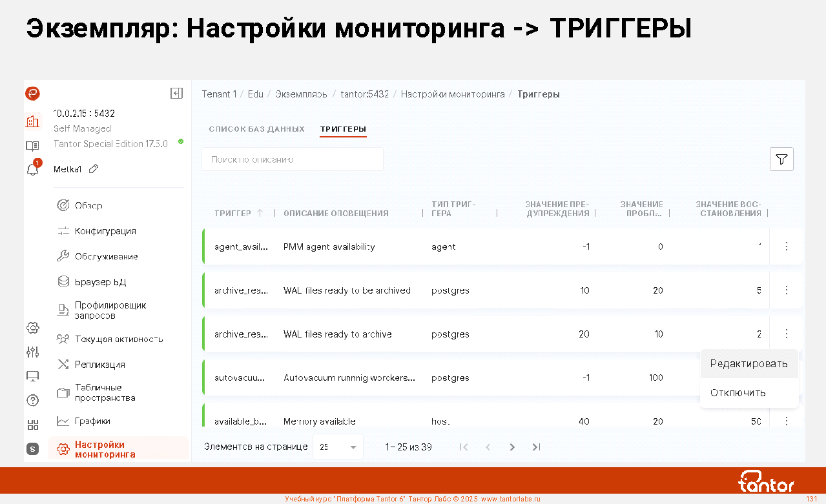Image resolution: width=826 pixels, height=504 pixels.
Task: Edit the Metka1 label with the pencil icon
Action: click(x=94, y=169)
